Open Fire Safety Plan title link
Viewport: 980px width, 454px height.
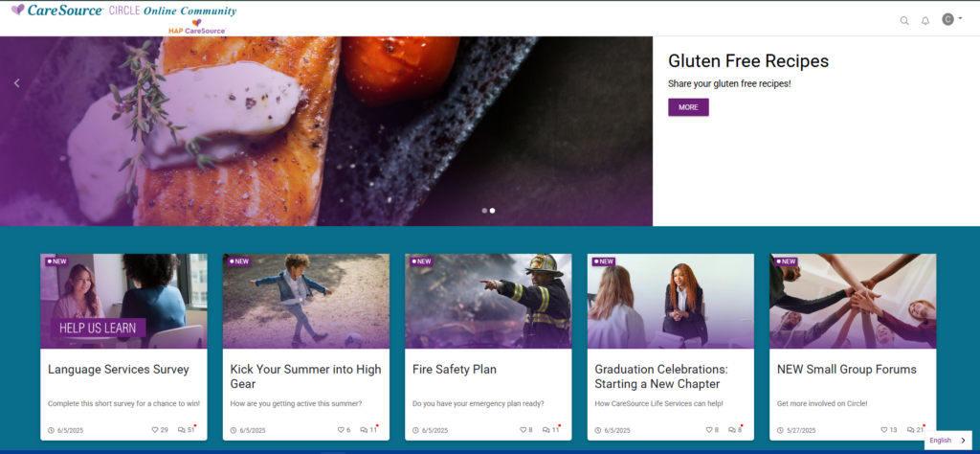click(455, 370)
